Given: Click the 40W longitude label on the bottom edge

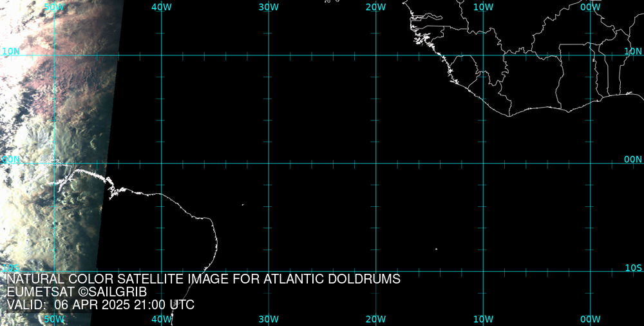Looking at the screenshot, I should coord(162,319).
